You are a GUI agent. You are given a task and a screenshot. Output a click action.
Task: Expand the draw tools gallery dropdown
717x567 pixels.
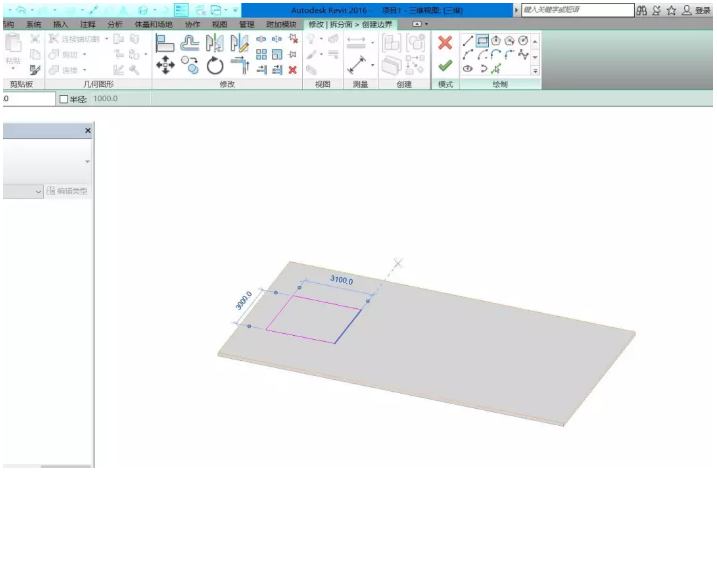tap(535, 70)
